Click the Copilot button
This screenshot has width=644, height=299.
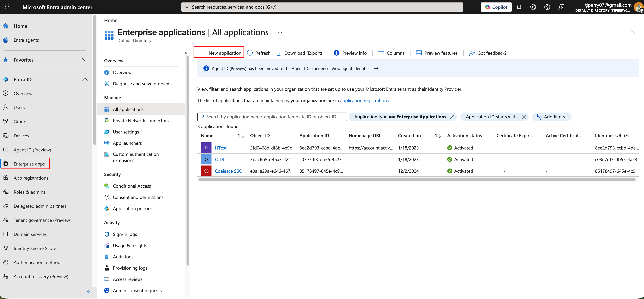pos(496,7)
